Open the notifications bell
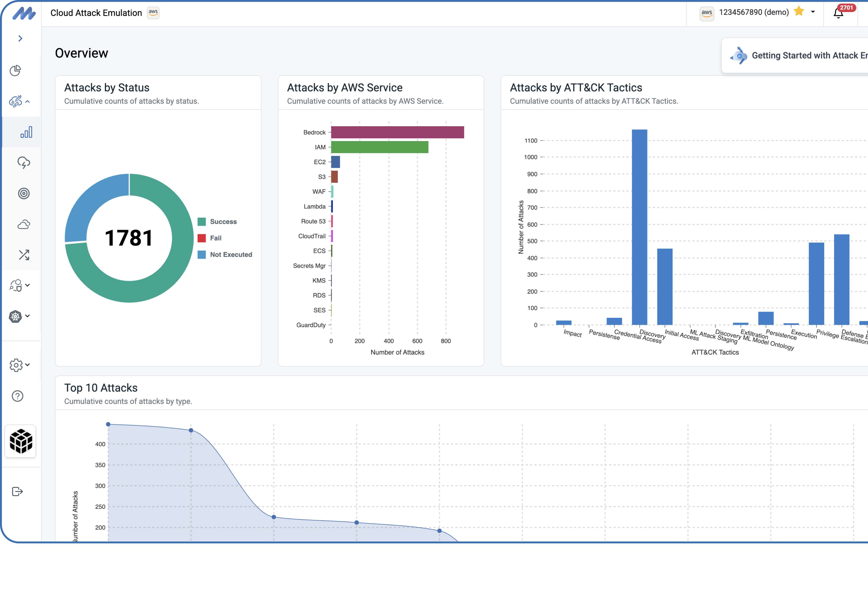 click(839, 13)
